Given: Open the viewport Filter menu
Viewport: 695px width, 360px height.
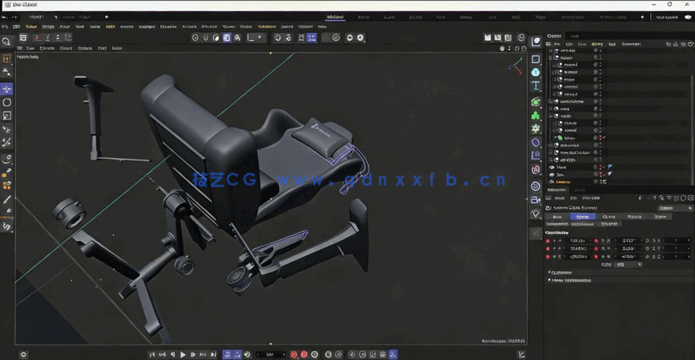Looking at the screenshot, I should pos(102,48).
